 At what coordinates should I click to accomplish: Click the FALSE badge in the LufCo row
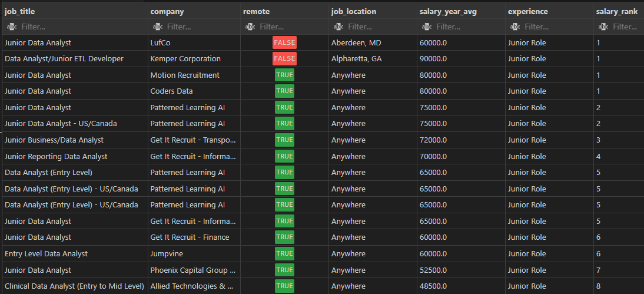284,42
